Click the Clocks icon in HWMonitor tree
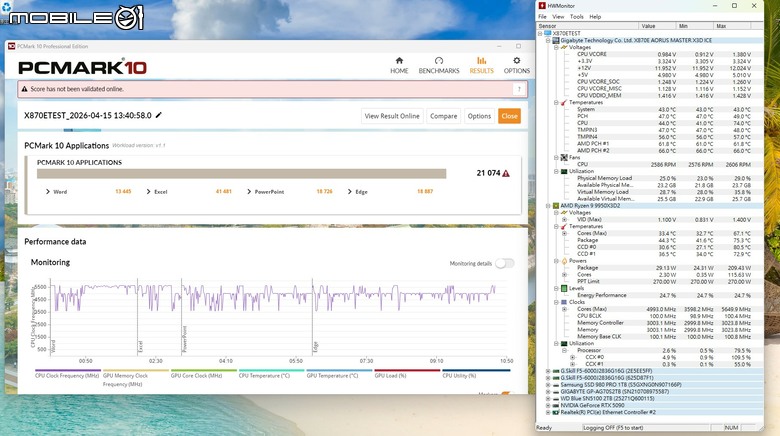The width and height of the screenshot is (780, 436). [564, 302]
